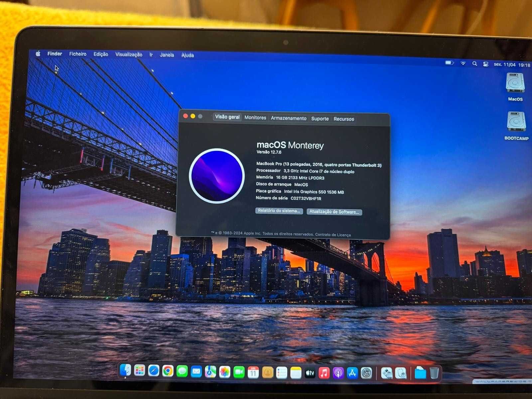
Task: Click Atualização de Software button
Action: [334, 212]
